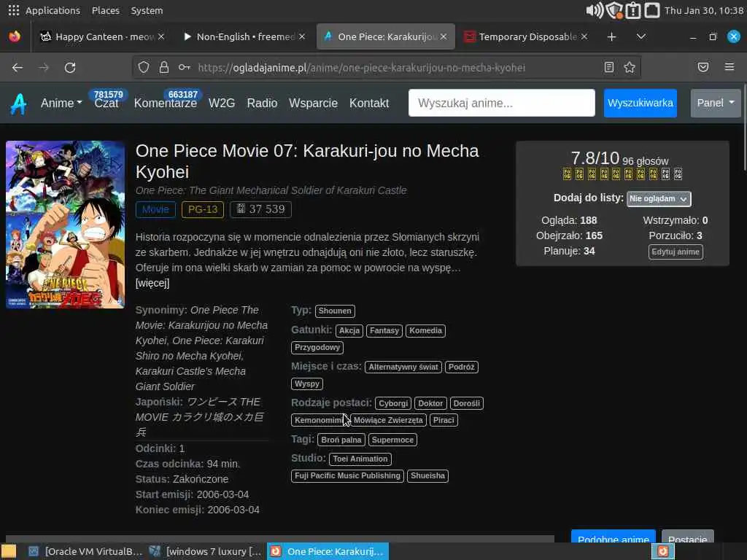Click the first rating star icon
Viewport: 747px width, 560px height.
pos(567,174)
